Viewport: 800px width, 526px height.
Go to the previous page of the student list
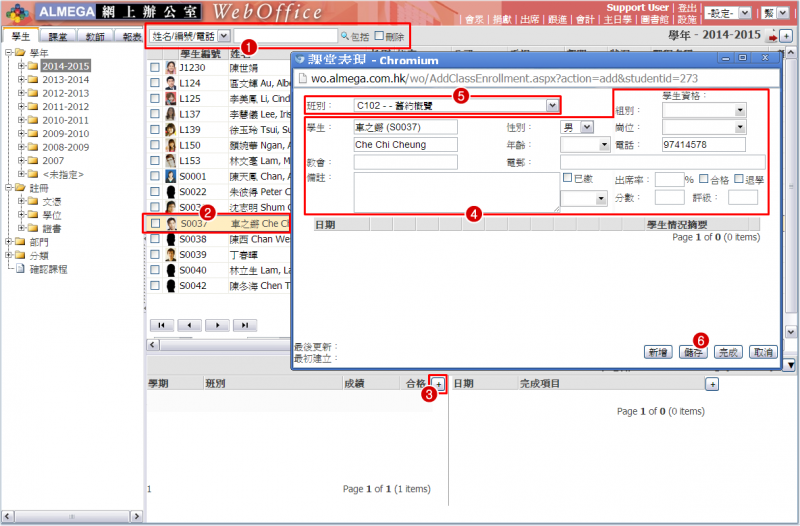(x=189, y=325)
